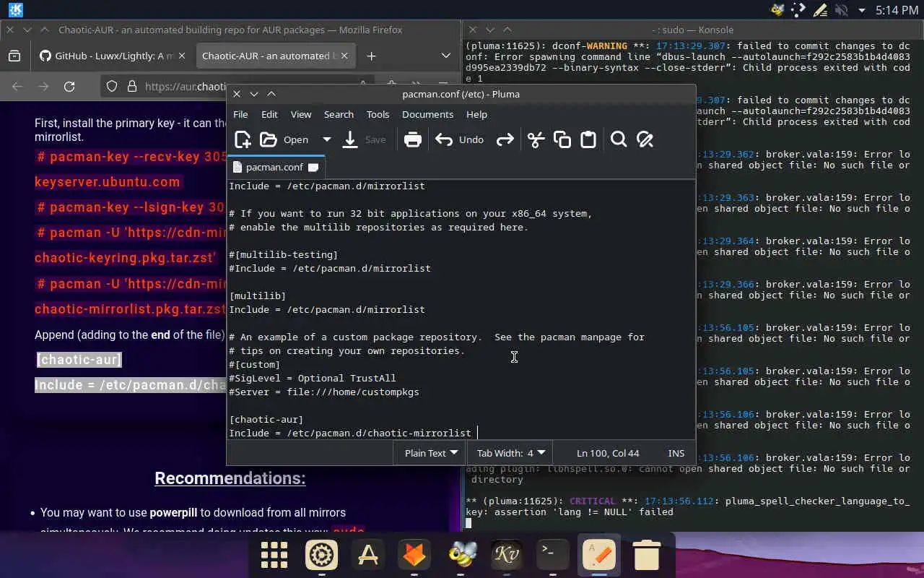
Task: Click the bee tray icon
Action: [x=777, y=10]
